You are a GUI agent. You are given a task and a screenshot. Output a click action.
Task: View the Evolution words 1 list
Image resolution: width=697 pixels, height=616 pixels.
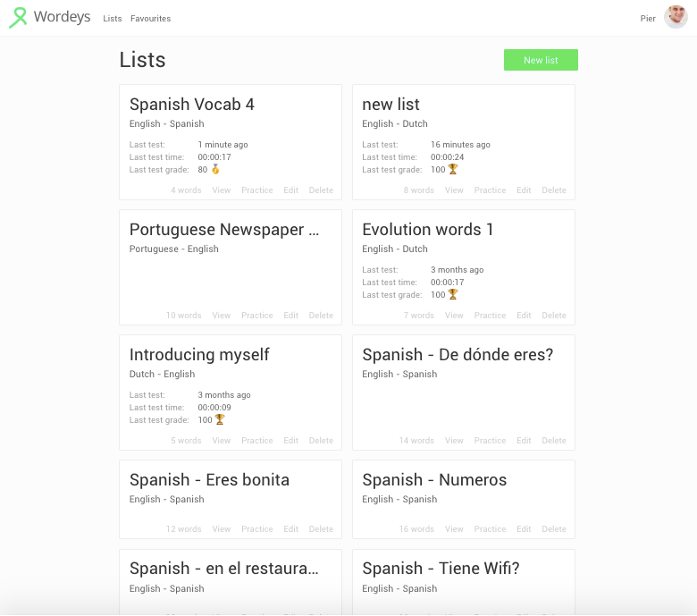(454, 315)
